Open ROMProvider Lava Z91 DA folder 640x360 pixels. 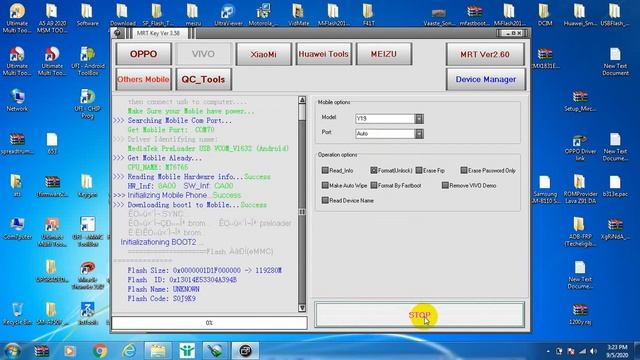[x=580, y=189]
